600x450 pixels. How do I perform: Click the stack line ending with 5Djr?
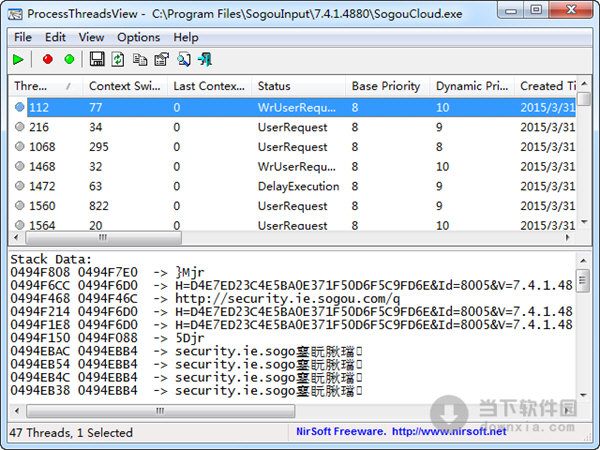(x=108, y=338)
